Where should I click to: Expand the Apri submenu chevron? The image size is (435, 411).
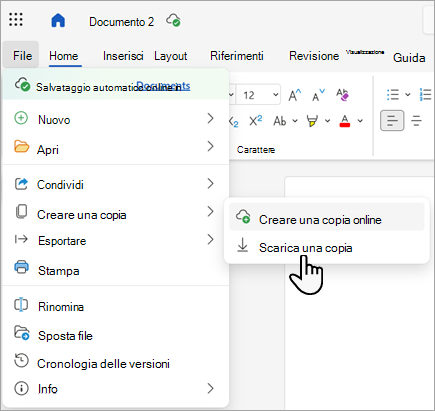(210, 146)
